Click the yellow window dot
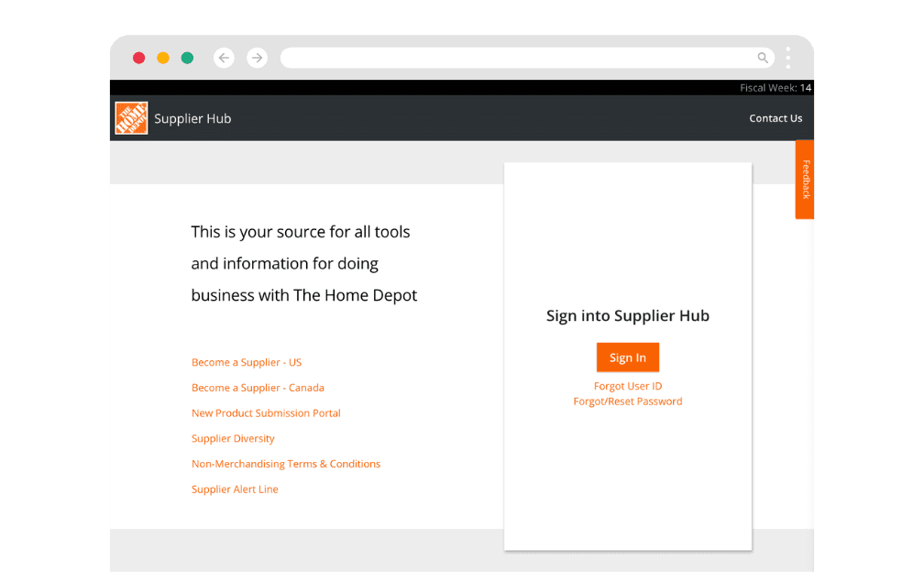Screen dimensions: 924x572 (x=163, y=58)
